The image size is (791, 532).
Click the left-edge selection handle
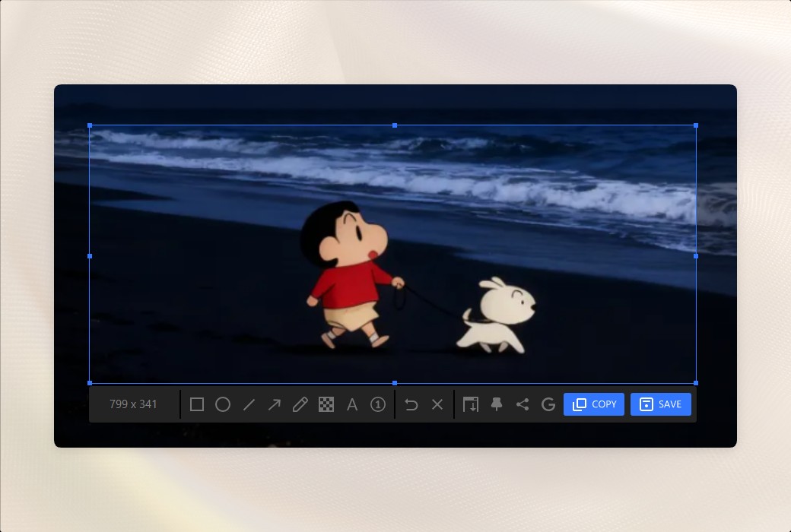90,257
